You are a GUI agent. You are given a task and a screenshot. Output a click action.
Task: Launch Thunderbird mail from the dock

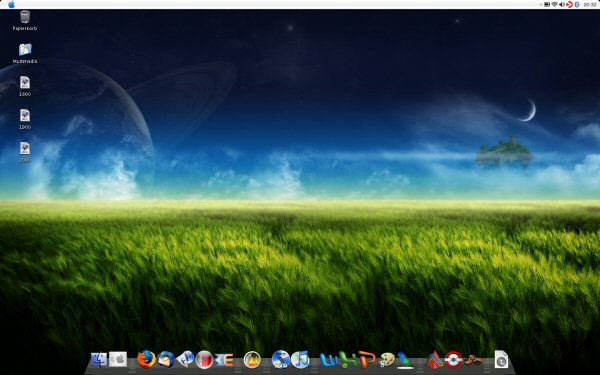[x=166, y=360]
